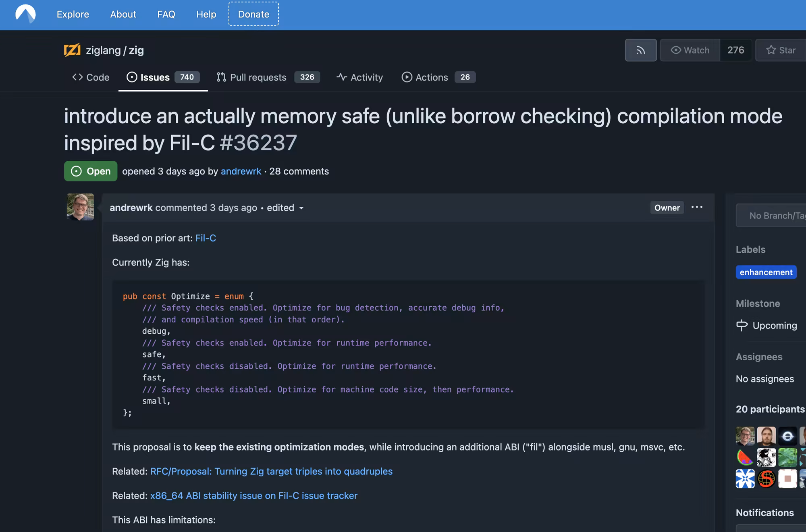Viewport: 806px width, 532px height.
Task: Click the Issues count badge 740
Action: click(187, 77)
